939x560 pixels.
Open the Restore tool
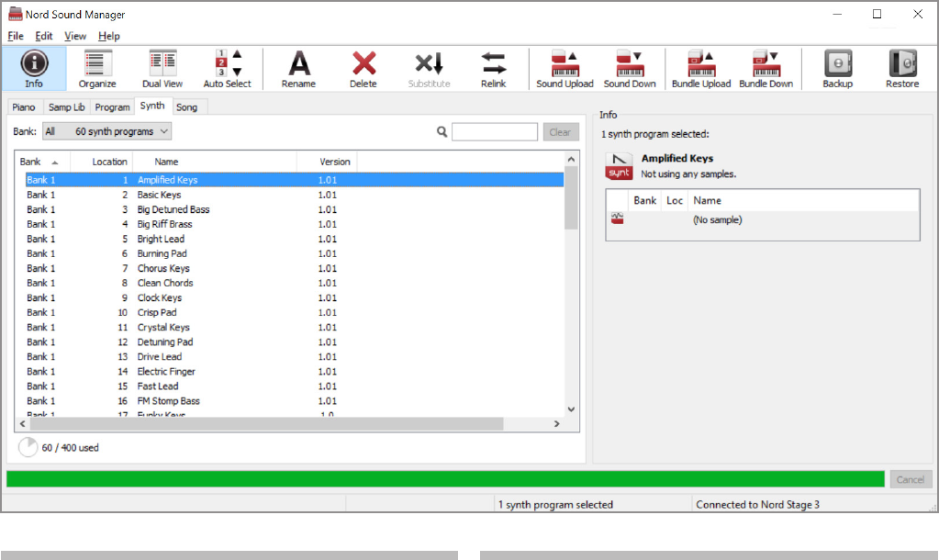(902, 69)
